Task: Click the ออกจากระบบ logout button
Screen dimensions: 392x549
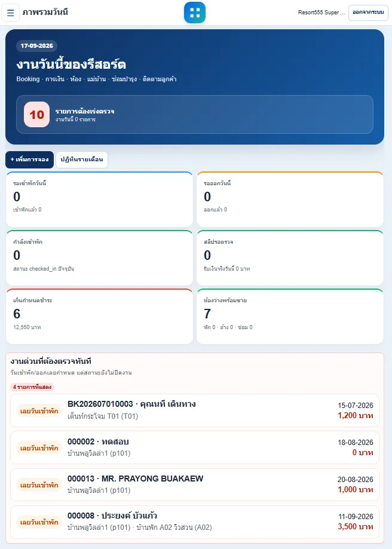Action: [368, 13]
